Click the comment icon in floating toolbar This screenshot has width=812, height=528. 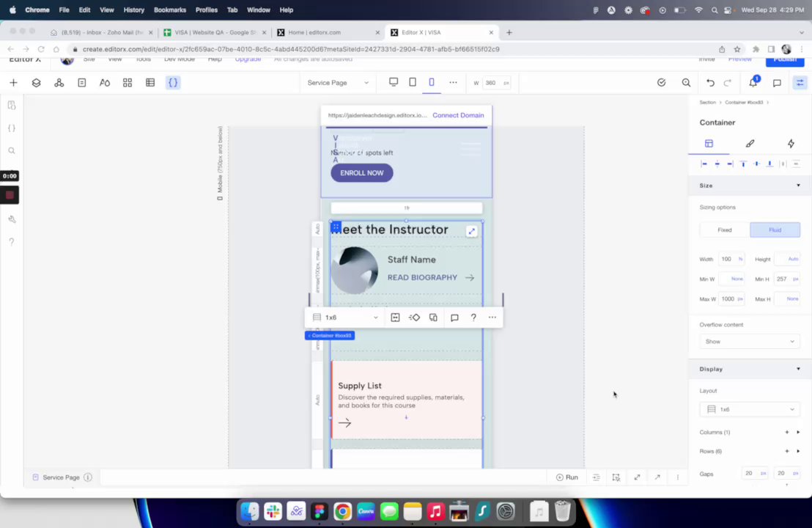(x=454, y=318)
